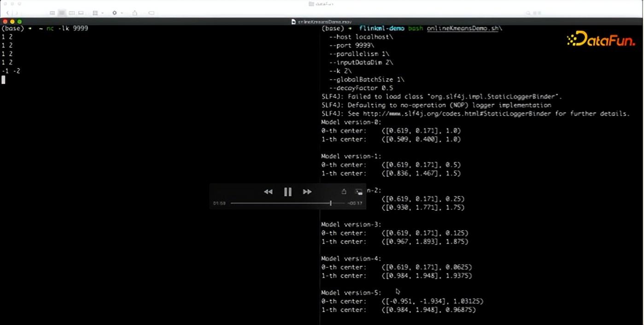Open the sort options chevron next to the gear

pyautogui.click(x=122, y=12)
